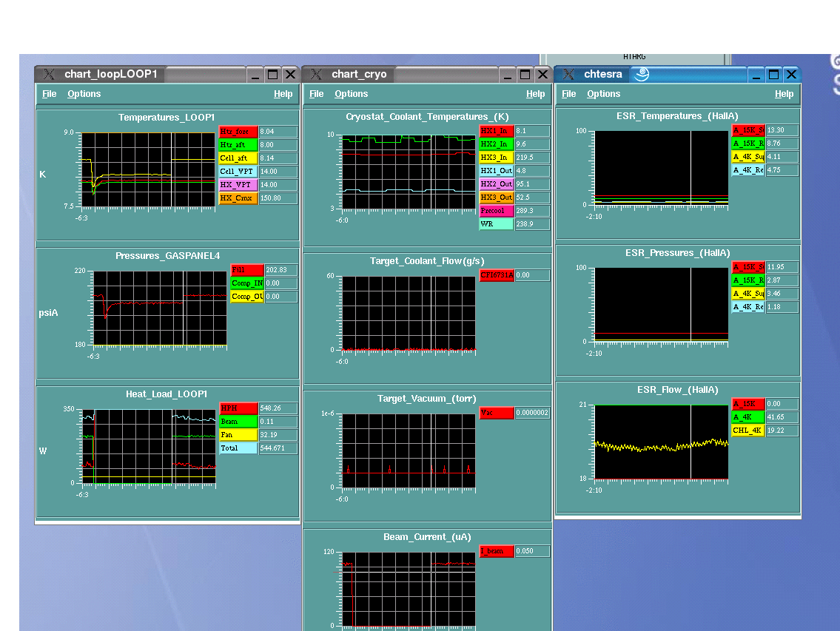Open File menu in chtesra window

[569, 94]
